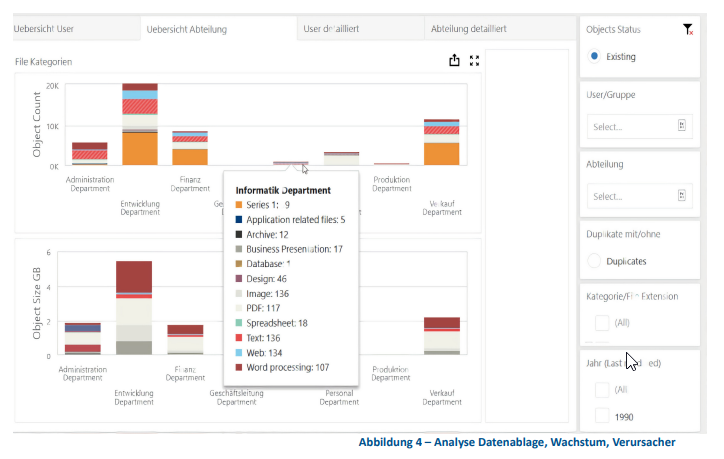
Task: Click 'Spreadsheet: 18' tooltip entry
Action: pyautogui.click(x=277, y=323)
